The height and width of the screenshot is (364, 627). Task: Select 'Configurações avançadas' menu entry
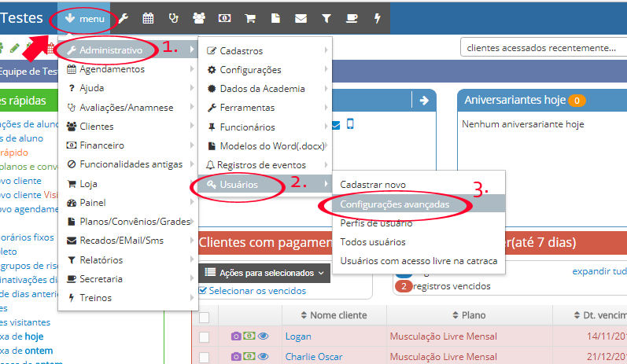tap(395, 204)
